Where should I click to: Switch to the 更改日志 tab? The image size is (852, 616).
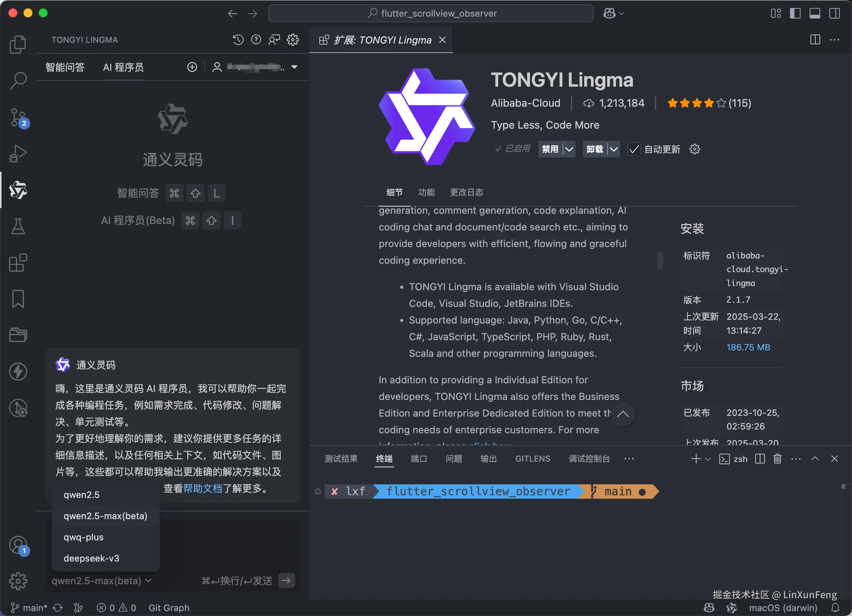click(466, 192)
